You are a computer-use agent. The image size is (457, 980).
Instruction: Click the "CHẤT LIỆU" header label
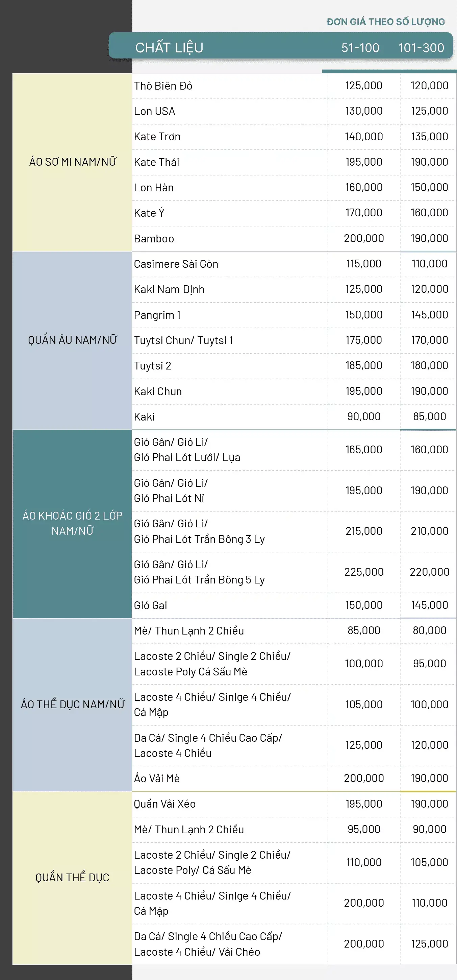169,48
